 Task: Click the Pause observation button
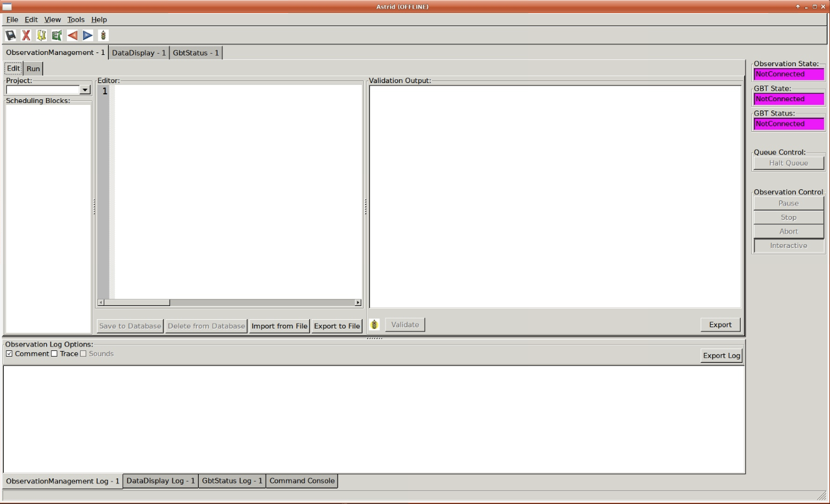[789, 204]
